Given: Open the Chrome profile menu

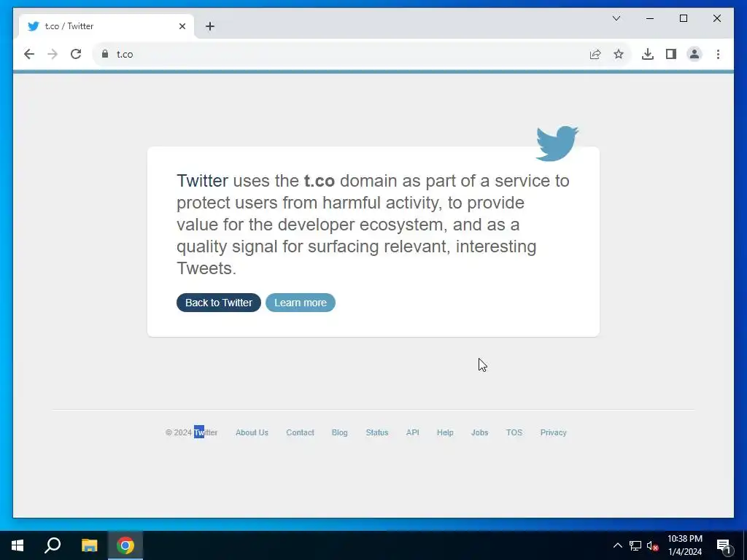Looking at the screenshot, I should 694,54.
